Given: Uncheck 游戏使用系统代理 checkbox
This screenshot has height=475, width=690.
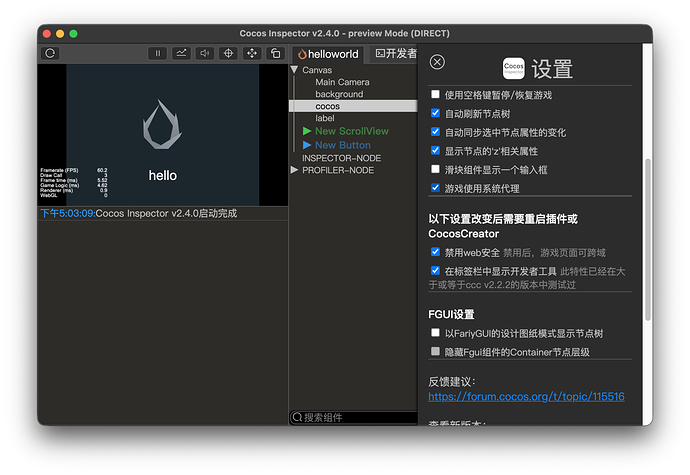Looking at the screenshot, I should coord(435,188).
